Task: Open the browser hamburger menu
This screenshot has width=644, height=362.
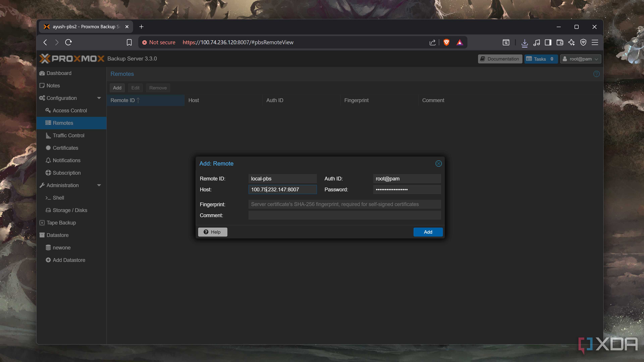Action: 595,42
